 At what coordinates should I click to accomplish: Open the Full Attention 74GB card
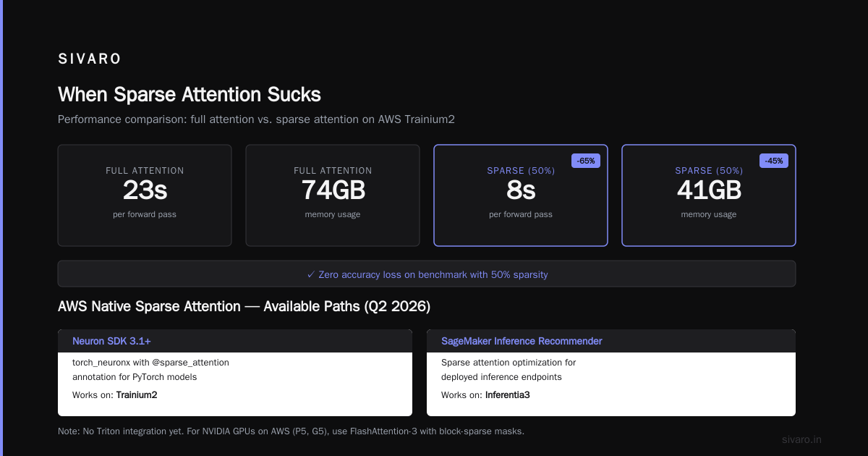[333, 195]
